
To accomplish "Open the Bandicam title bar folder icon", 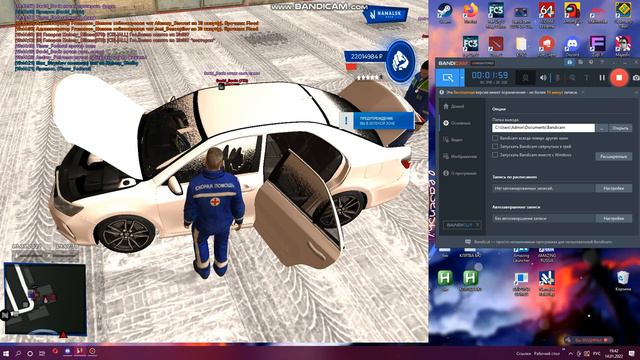I will pos(580,62).
